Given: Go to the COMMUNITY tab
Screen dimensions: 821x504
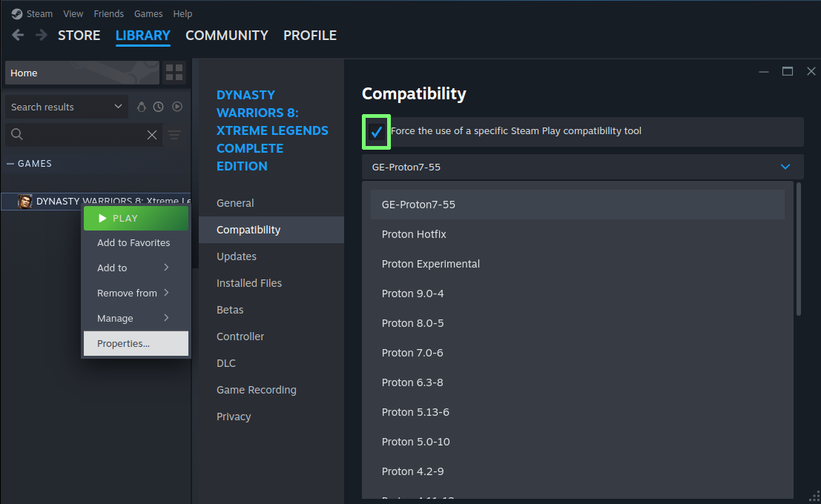Looking at the screenshot, I should [227, 36].
